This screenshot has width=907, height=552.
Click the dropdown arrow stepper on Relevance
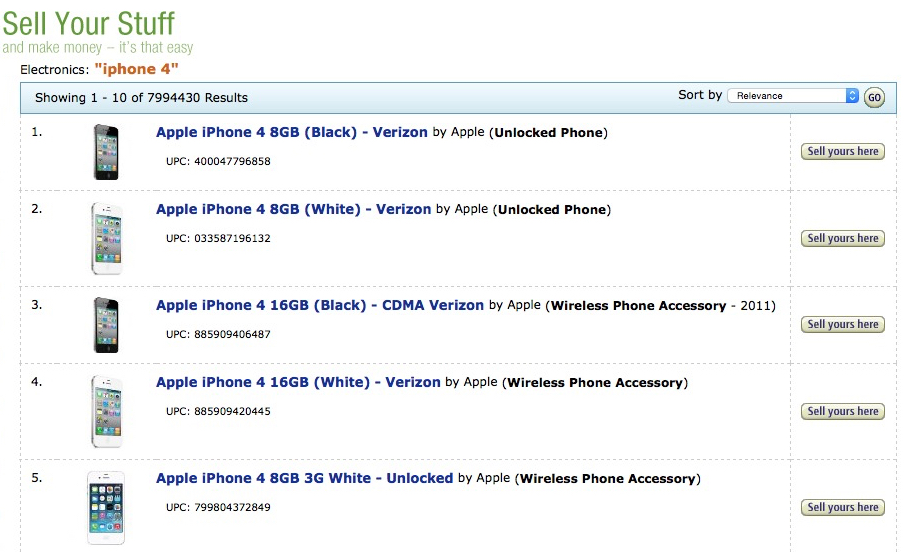point(852,96)
